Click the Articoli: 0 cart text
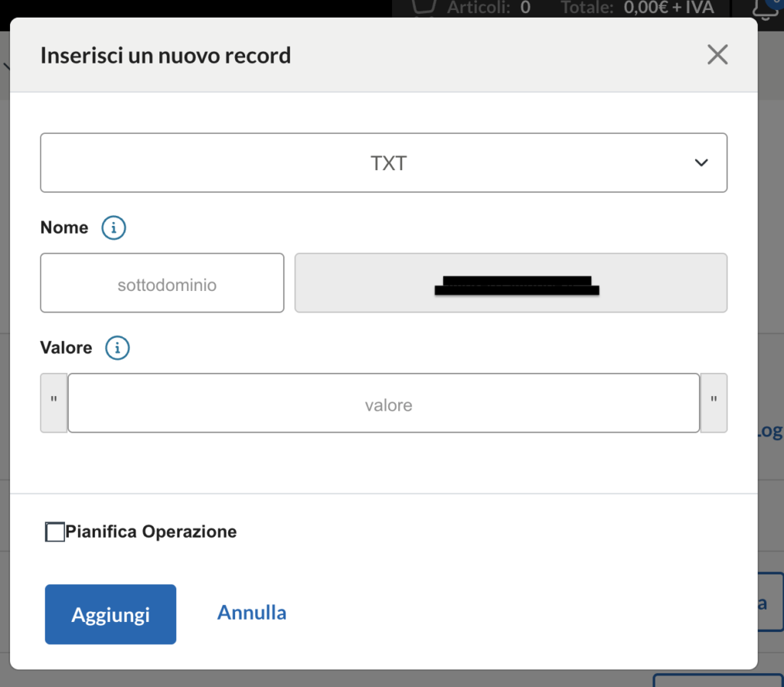 488,8
